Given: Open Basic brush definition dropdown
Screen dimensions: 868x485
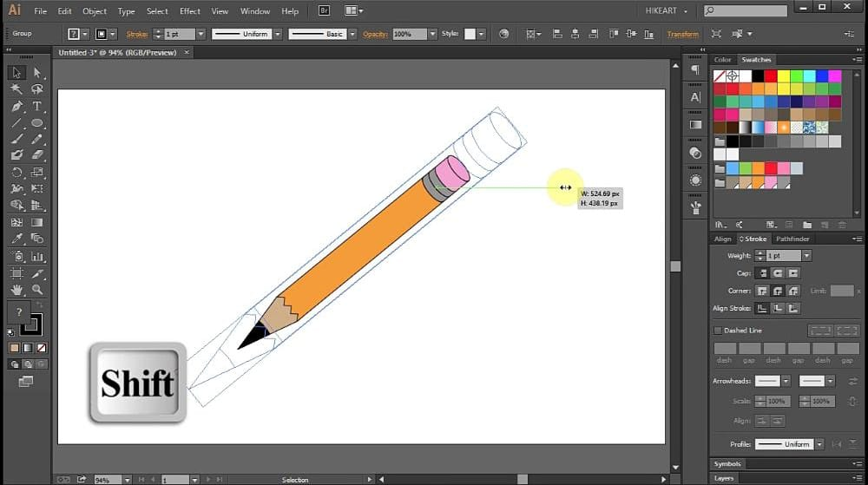Looking at the screenshot, I should (x=352, y=35).
